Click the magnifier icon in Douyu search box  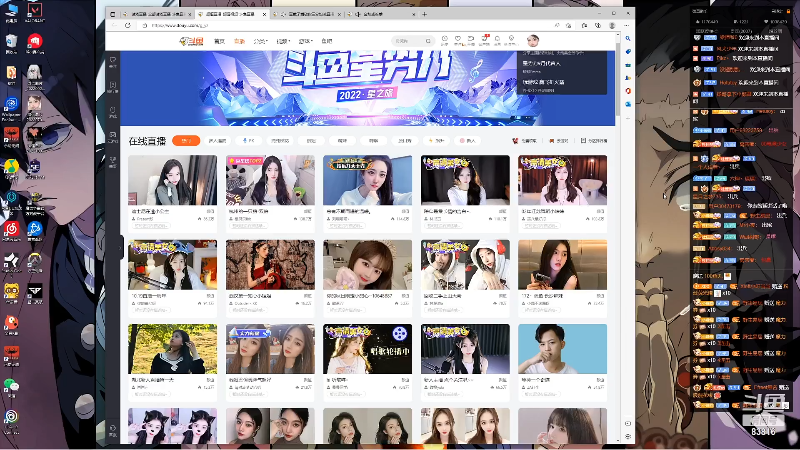[428, 41]
